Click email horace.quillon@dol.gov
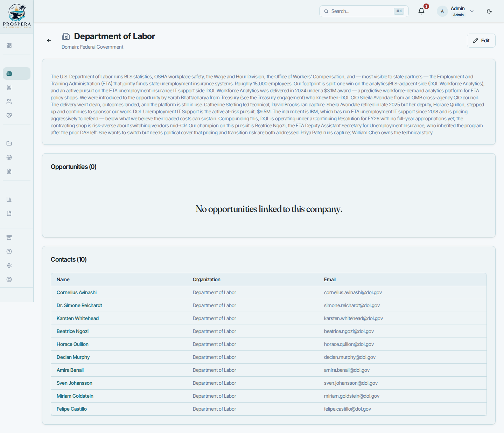This screenshot has width=504, height=433. (349, 344)
